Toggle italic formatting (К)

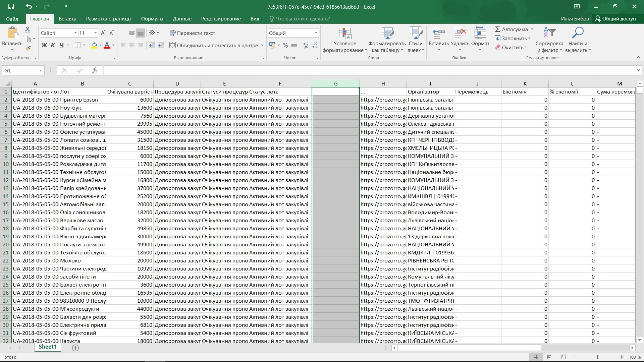[x=53, y=45]
